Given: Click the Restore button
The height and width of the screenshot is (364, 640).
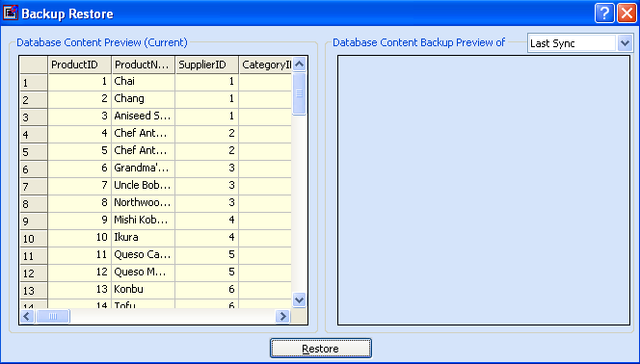Looking at the screenshot, I should click(x=320, y=348).
